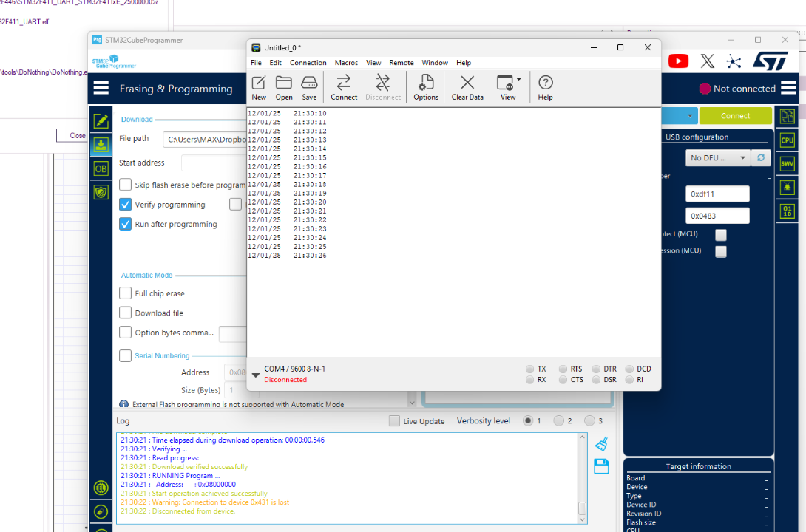The height and width of the screenshot is (532, 806).
Task: Select the Erasing & Programming download tab
Action: point(101,145)
